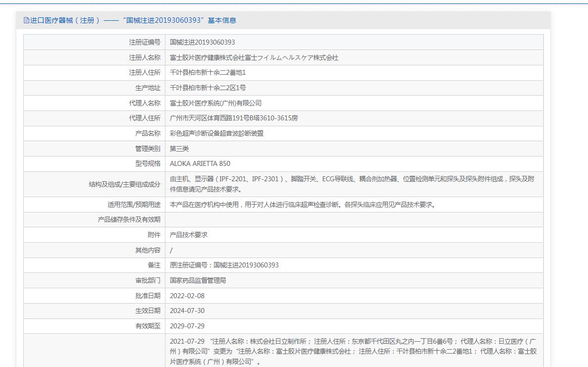Select the 有效期至 label
The image size is (588, 367).
click(148, 326)
